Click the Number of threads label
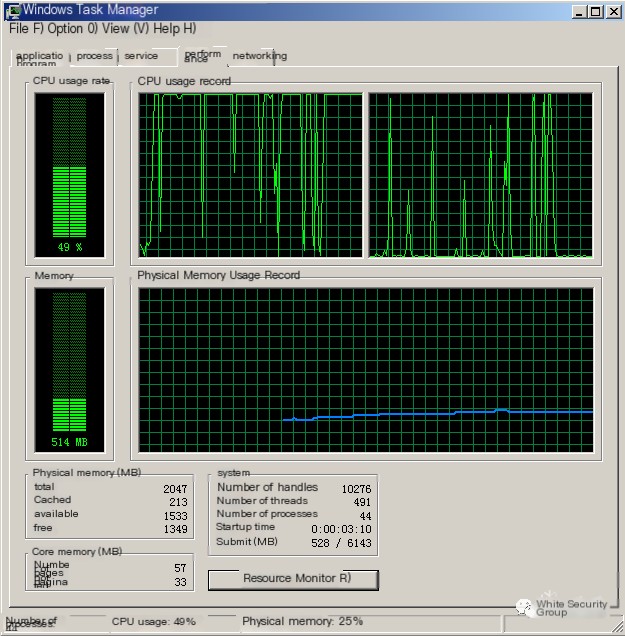 point(262,501)
